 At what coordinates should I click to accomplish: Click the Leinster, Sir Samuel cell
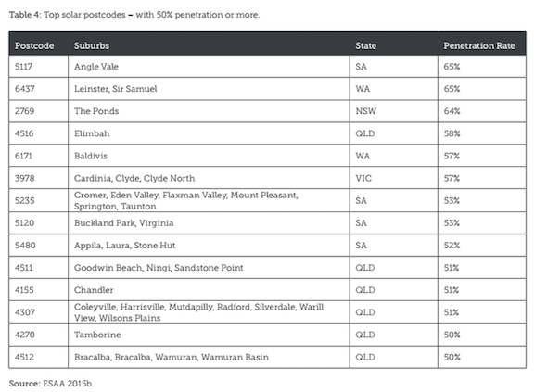pos(209,89)
